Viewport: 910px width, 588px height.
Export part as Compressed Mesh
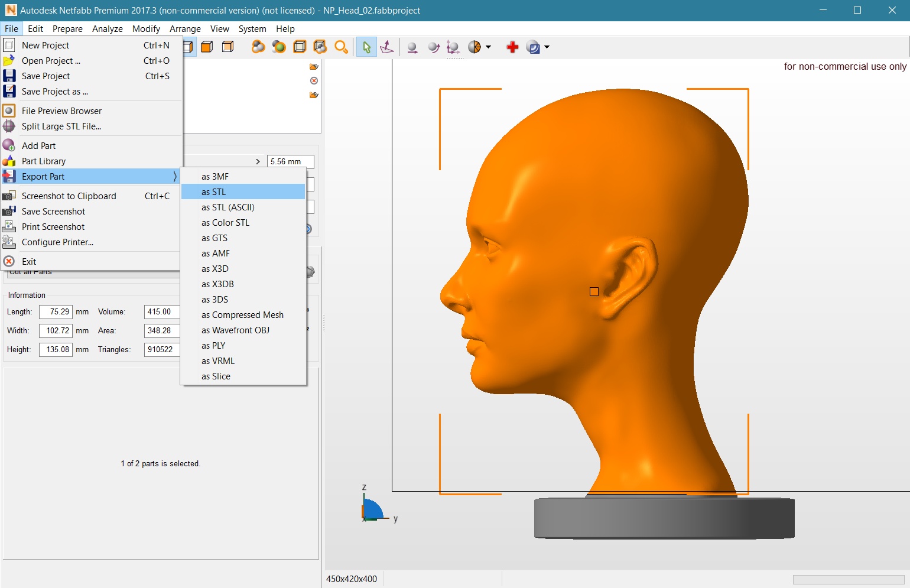[x=243, y=315]
